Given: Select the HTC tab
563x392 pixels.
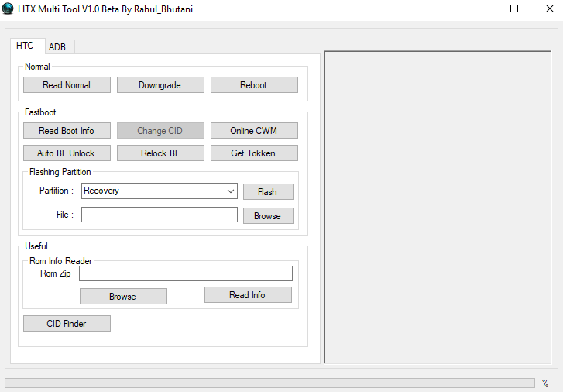Looking at the screenshot, I should [x=27, y=46].
